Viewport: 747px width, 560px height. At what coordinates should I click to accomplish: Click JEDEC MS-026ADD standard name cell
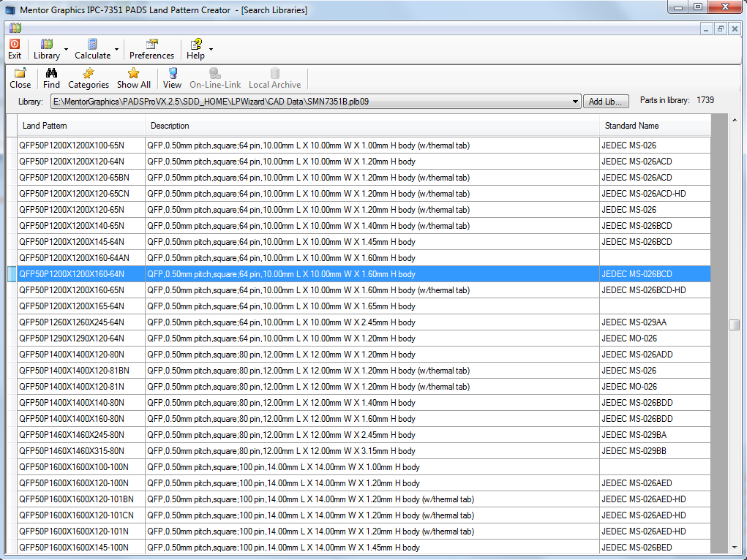[655, 355]
